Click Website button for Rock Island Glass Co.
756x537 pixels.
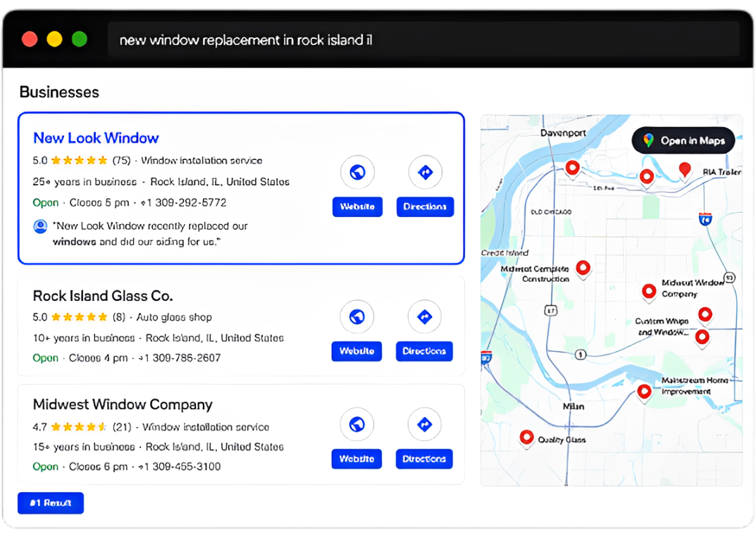pos(357,352)
